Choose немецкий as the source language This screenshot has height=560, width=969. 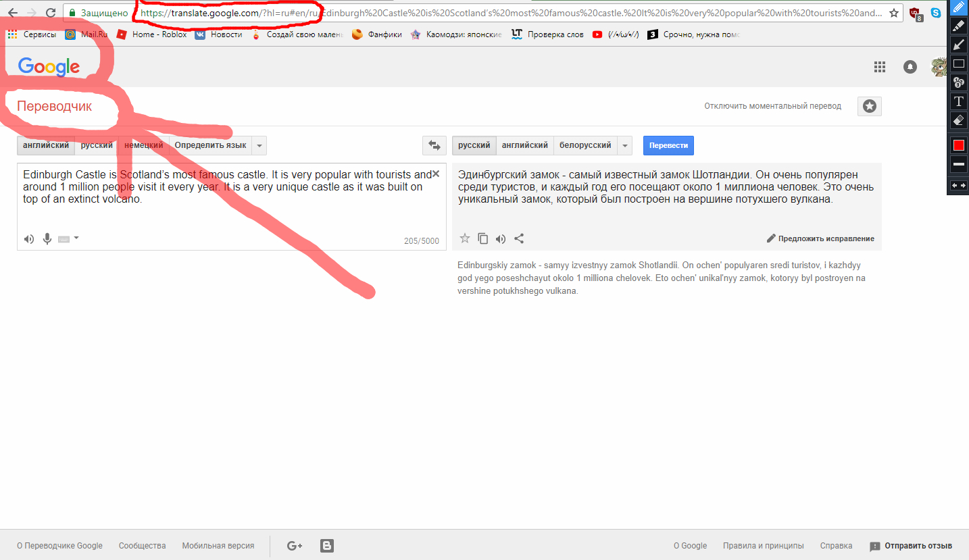pyautogui.click(x=144, y=145)
